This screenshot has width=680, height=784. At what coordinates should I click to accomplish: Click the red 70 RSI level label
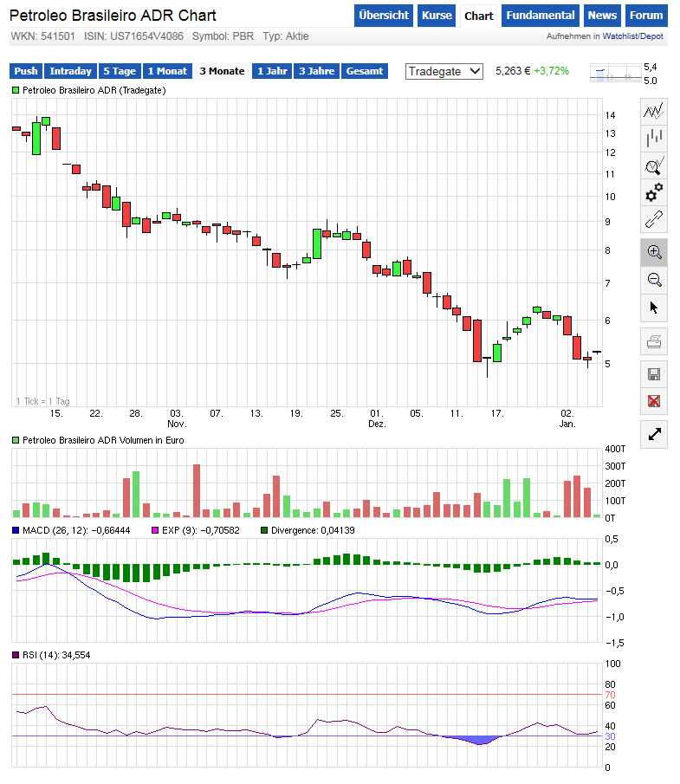610,695
